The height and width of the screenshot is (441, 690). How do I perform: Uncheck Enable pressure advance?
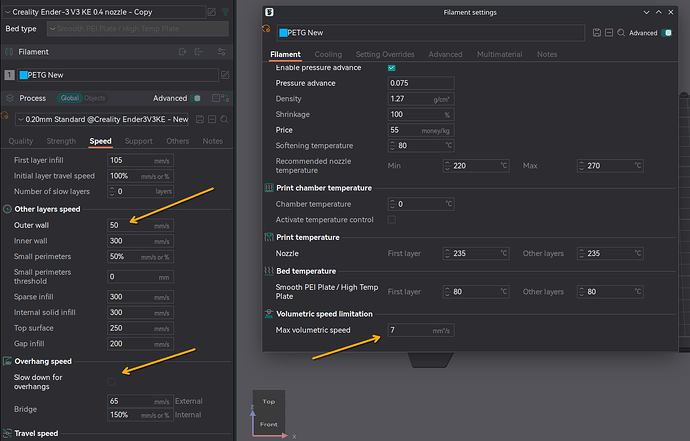click(392, 67)
